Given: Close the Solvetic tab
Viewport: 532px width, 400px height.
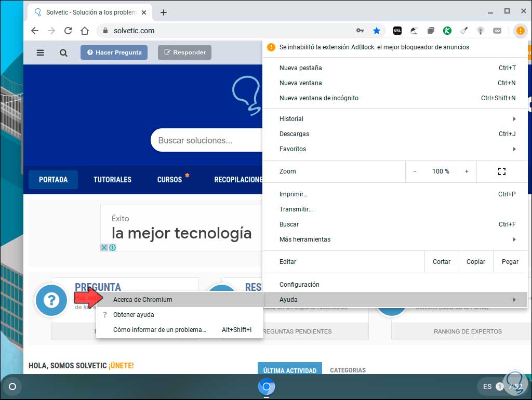Looking at the screenshot, I should click(x=144, y=12).
